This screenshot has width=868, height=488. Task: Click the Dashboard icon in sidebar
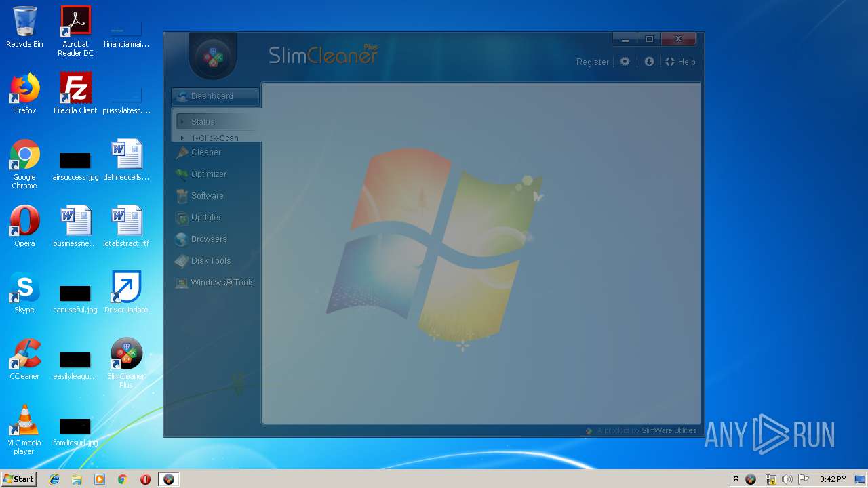(x=182, y=96)
